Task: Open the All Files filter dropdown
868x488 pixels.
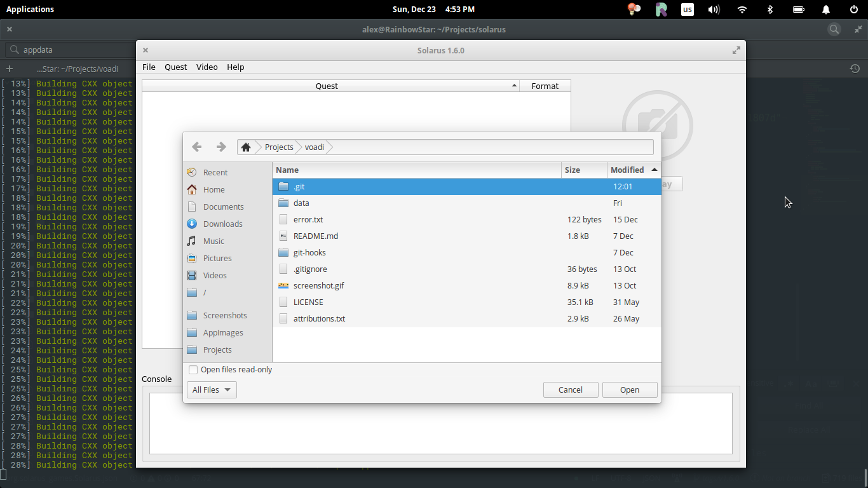Action: click(x=212, y=390)
